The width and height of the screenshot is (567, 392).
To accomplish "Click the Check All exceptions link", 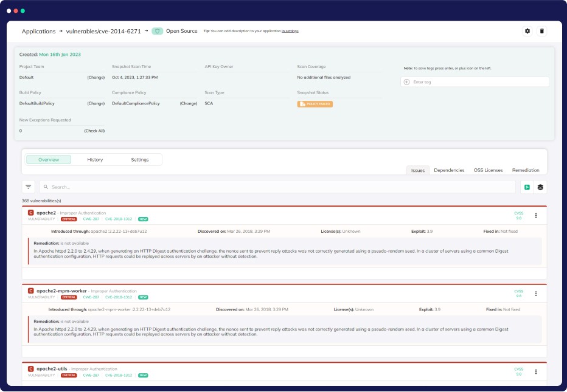I will pyautogui.click(x=94, y=131).
